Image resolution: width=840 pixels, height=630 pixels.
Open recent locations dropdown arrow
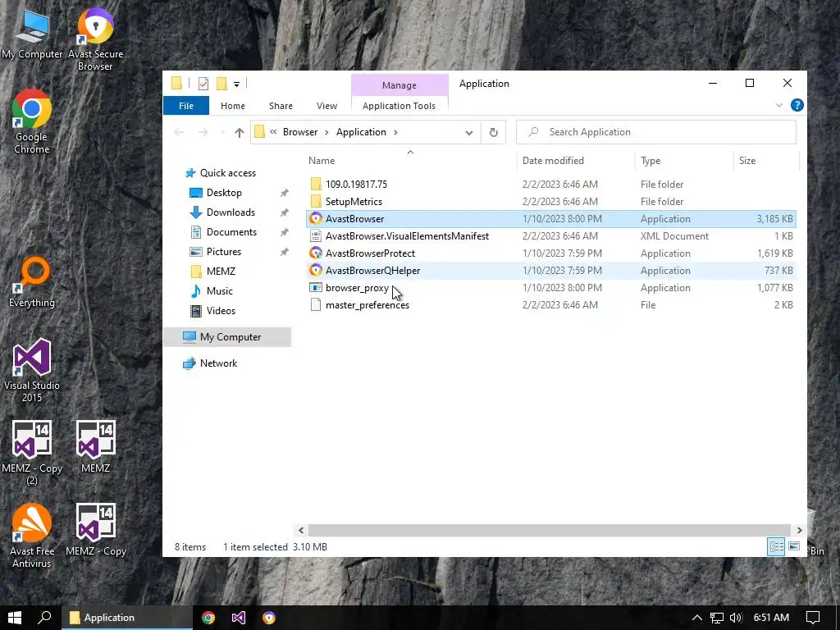click(x=222, y=132)
